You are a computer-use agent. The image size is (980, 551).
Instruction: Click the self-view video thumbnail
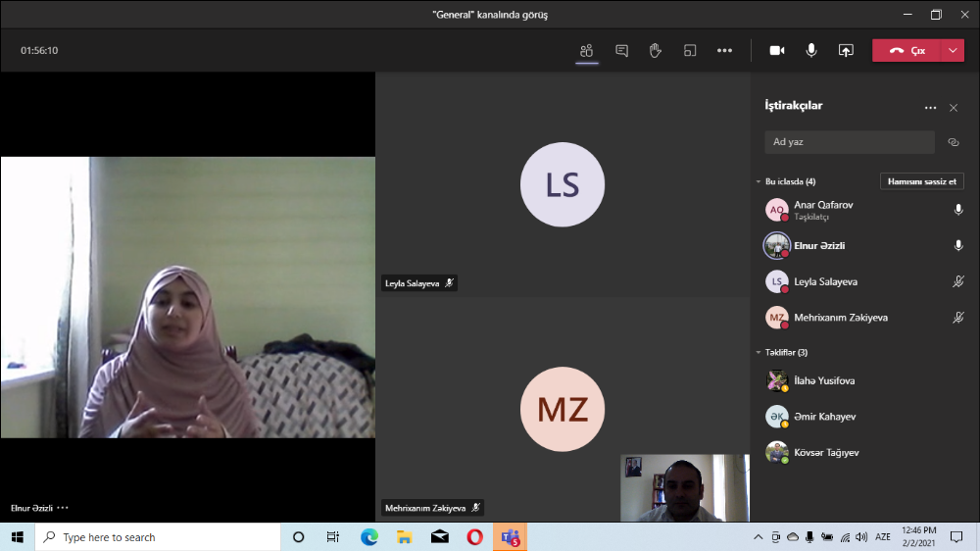pyautogui.click(x=684, y=488)
